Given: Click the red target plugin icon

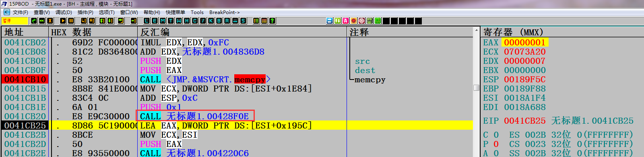Looking at the screenshot, I should (362, 20).
